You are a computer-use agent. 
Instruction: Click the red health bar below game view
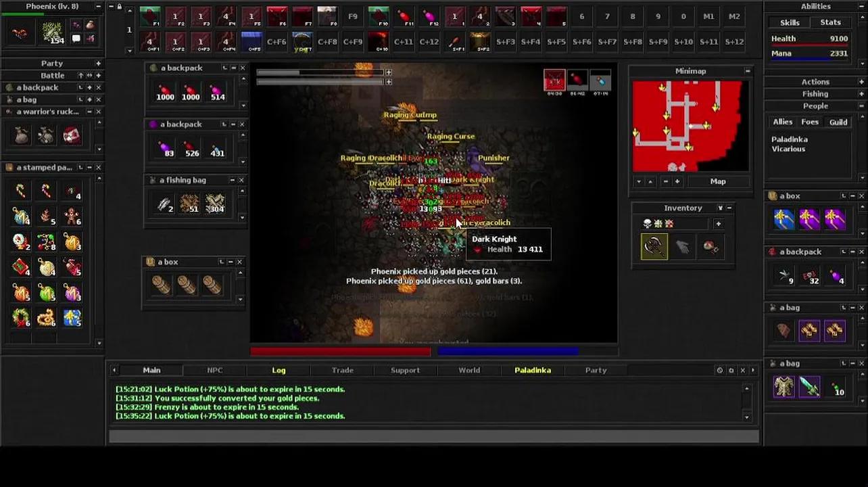(340, 352)
